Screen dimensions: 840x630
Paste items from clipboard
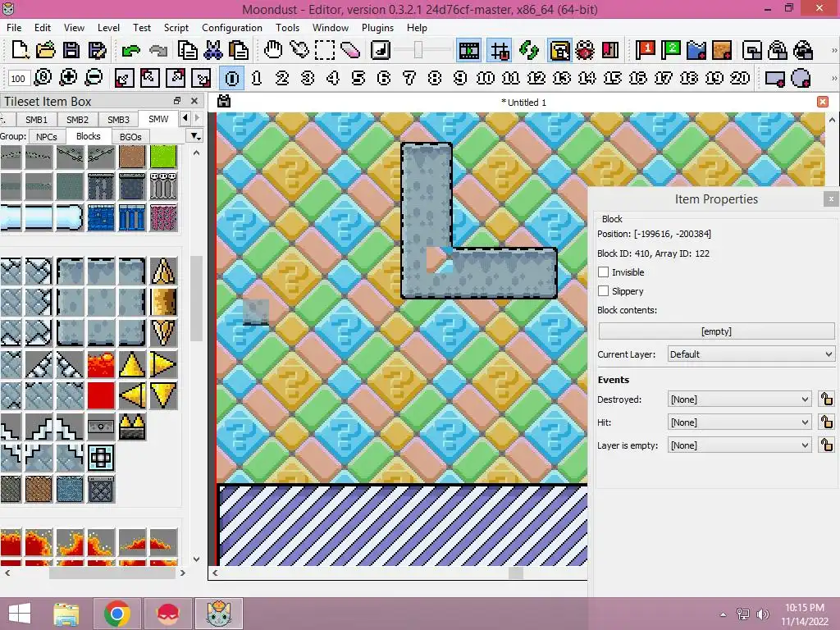coord(239,50)
